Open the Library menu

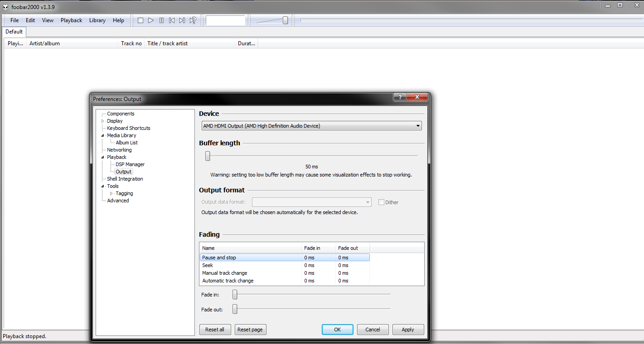coord(97,20)
